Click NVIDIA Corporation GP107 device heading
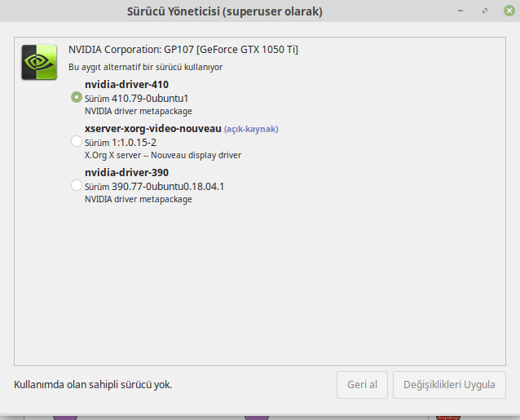520x420 pixels. (x=183, y=50)
